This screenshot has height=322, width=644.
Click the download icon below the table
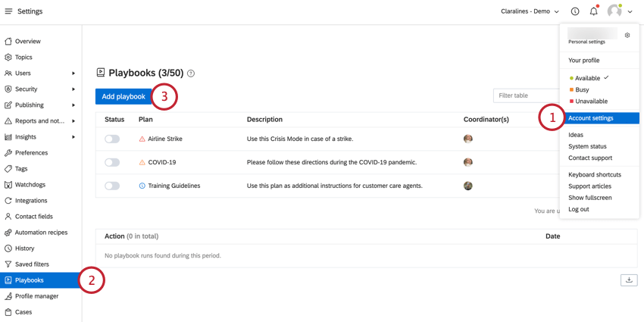[x=629, y=280]
